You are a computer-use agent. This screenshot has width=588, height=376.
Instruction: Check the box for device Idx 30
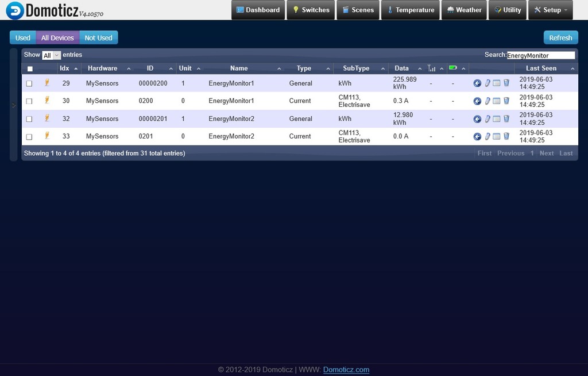pyautogui.click(x=29, y=101)
